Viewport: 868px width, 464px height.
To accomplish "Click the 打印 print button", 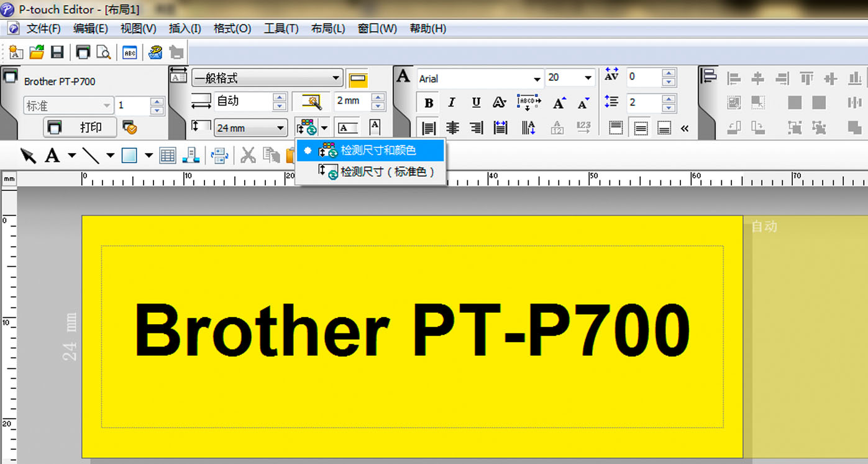I will tap(80, 128).
